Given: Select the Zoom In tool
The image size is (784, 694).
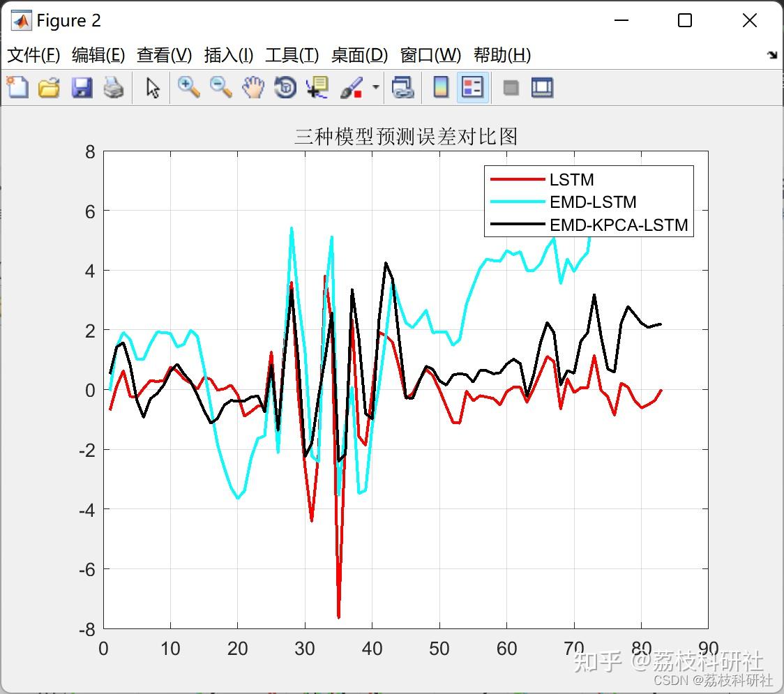Looking at the screenshot, I should (189, 87).
